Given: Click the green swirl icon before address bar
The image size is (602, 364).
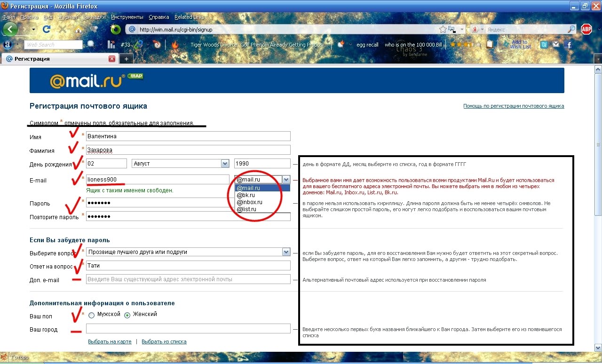Looking at the screenshot, I should tap(115, 29).
